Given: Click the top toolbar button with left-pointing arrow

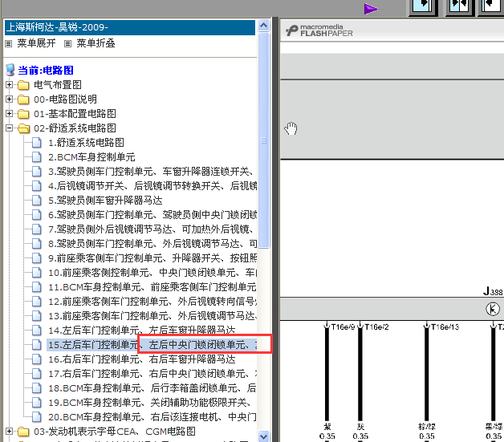Looking at the screenshot, I should point(491,6).
